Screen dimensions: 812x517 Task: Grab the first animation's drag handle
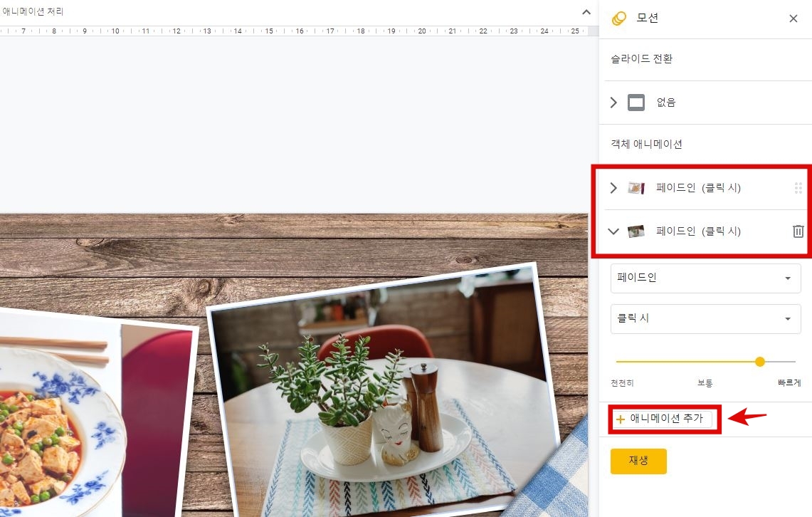coord(798,187)
